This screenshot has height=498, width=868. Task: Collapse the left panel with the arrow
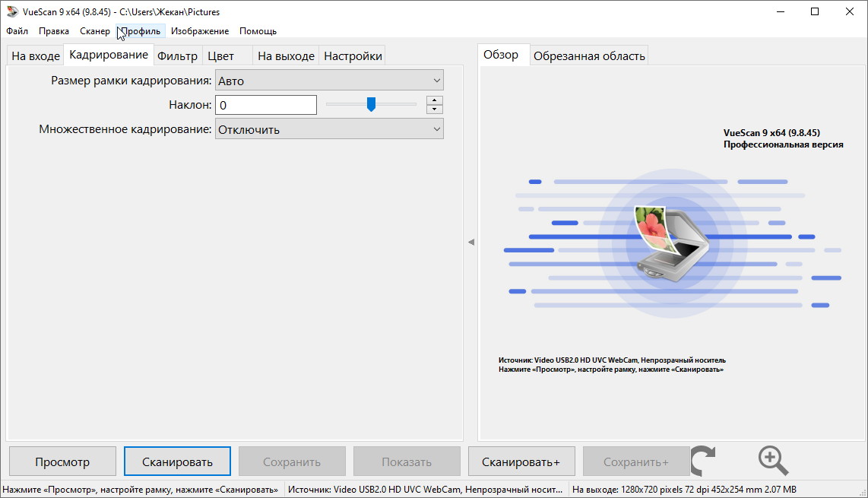coord(471,242)
